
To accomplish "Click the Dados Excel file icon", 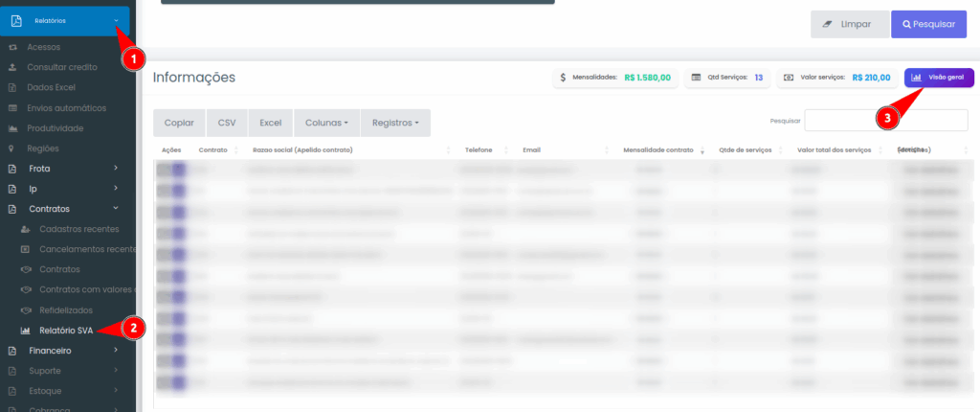I will (12, 87).
